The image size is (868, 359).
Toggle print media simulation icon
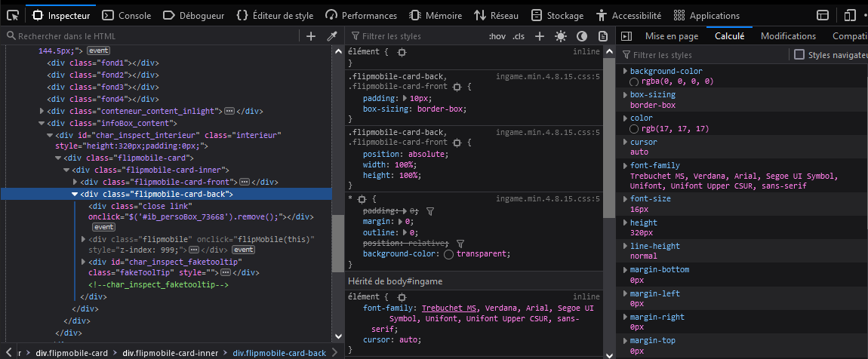click(x=602, y=36)
